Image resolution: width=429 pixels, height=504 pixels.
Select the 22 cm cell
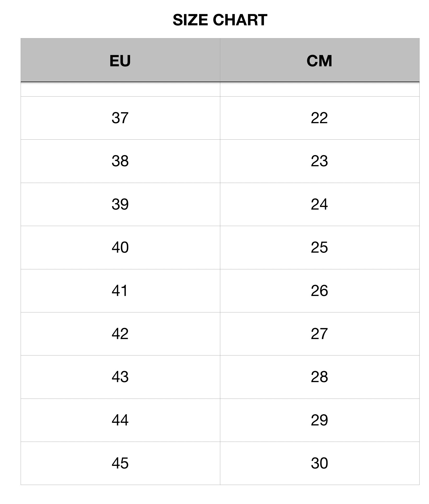[319, 118]
